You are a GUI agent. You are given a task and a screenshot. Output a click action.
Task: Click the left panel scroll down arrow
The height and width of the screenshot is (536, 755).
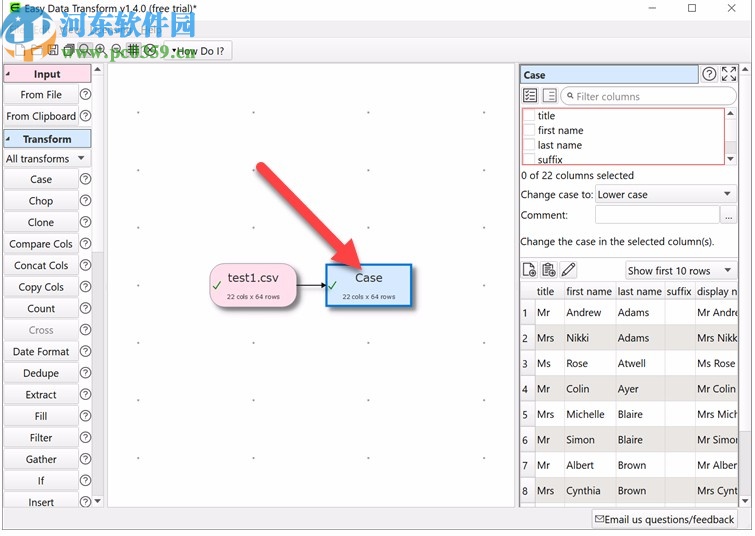point(98,501)
